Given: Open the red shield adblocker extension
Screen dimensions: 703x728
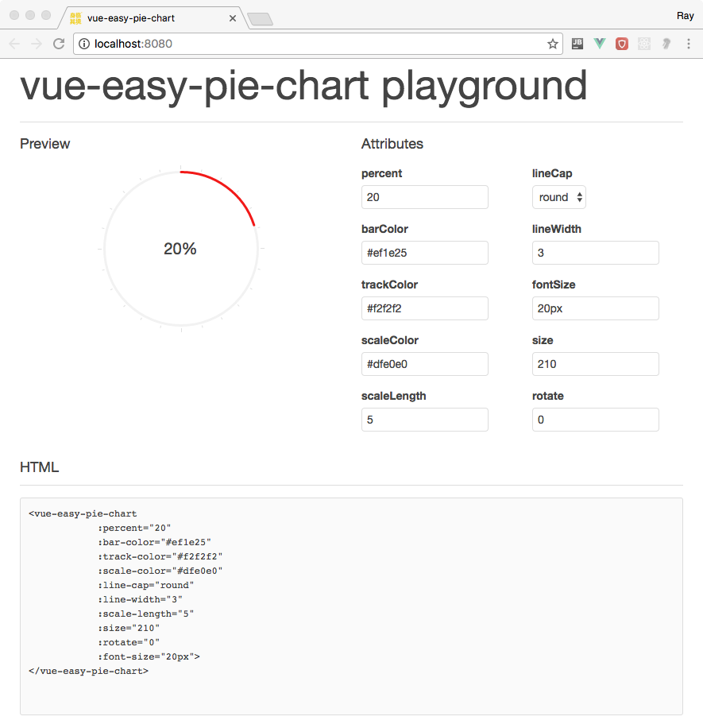Looking at the screenshot, I should (x=621, y=44).
